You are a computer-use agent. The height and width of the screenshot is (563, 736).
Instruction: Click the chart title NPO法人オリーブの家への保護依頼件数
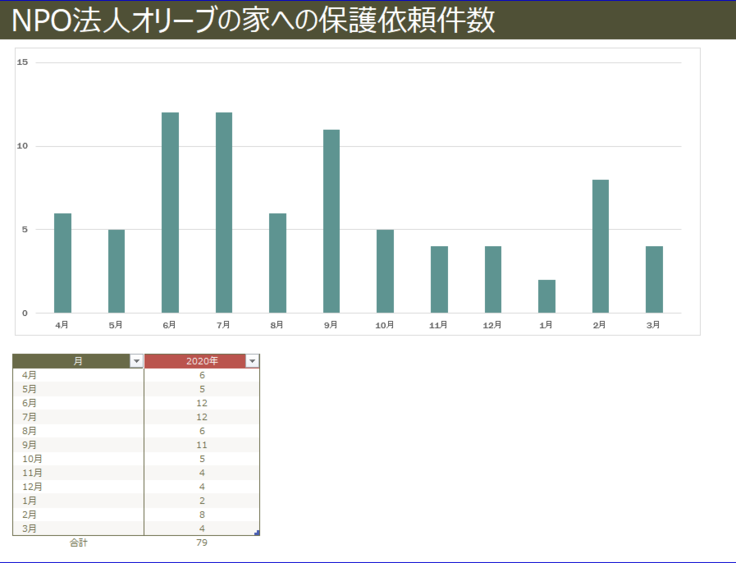[254, 21]
